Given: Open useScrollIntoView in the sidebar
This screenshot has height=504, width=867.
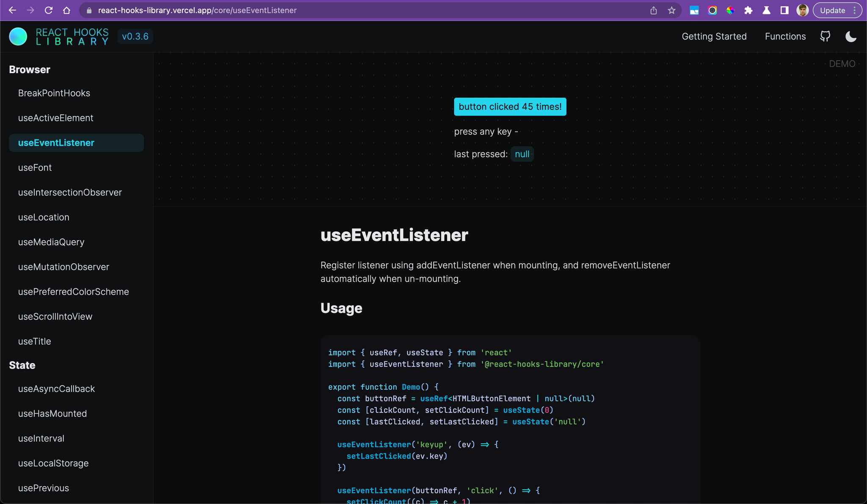Looking at the screenshot, I should [55, 317].
